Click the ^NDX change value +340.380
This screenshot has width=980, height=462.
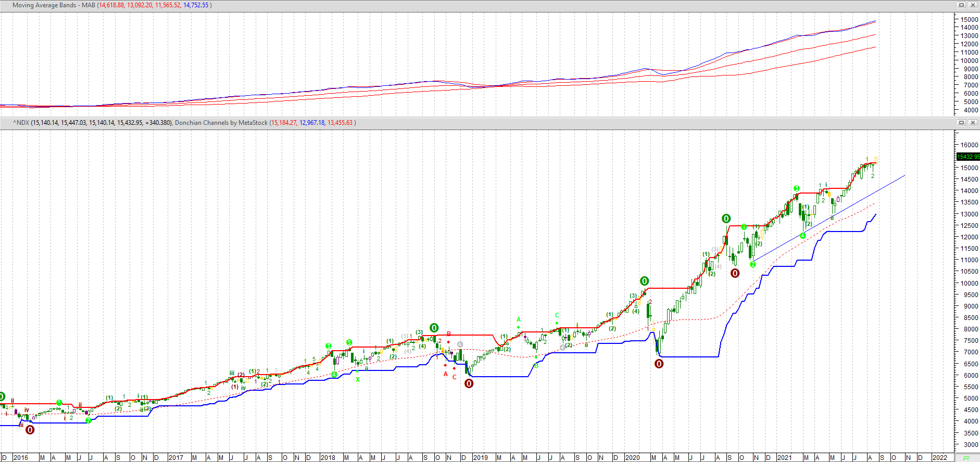coord(158,123)
